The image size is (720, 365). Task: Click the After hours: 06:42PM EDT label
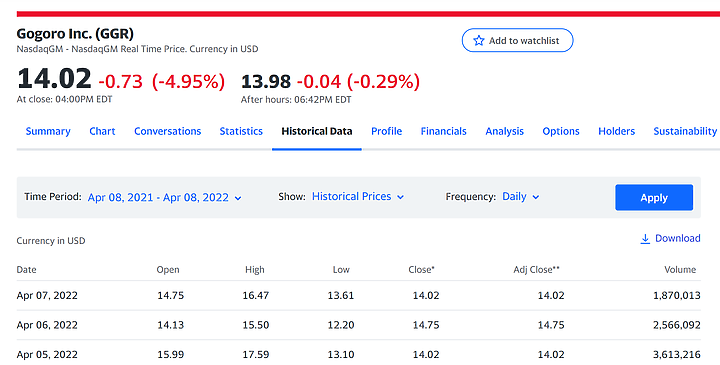tap(296, 100)
